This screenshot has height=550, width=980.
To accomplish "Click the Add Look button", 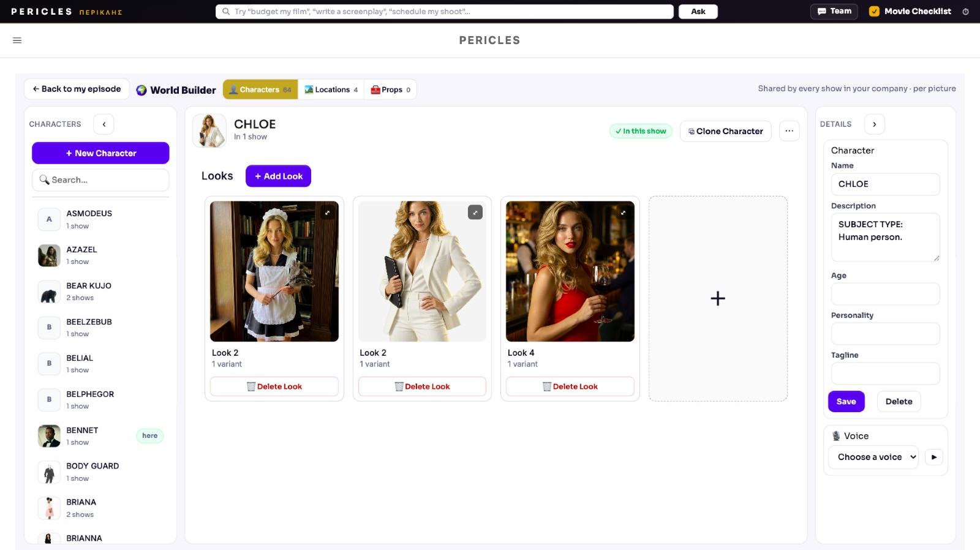I will pos(278,176).
